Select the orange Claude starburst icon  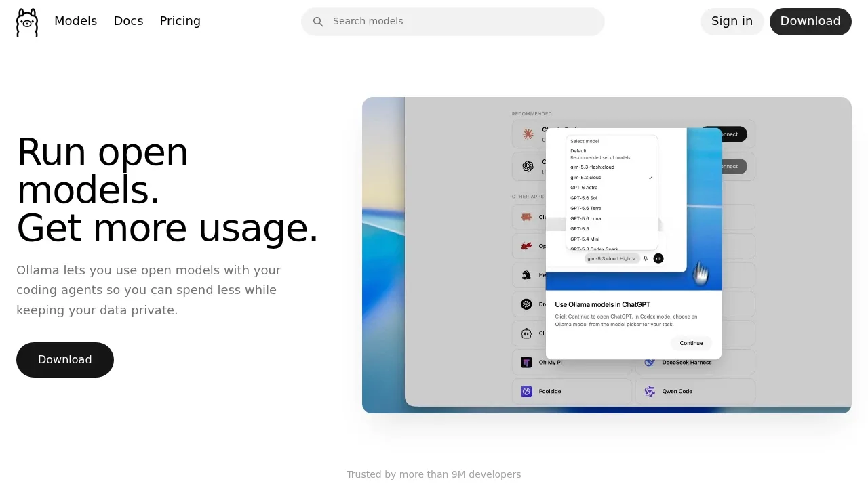(528, 134)
